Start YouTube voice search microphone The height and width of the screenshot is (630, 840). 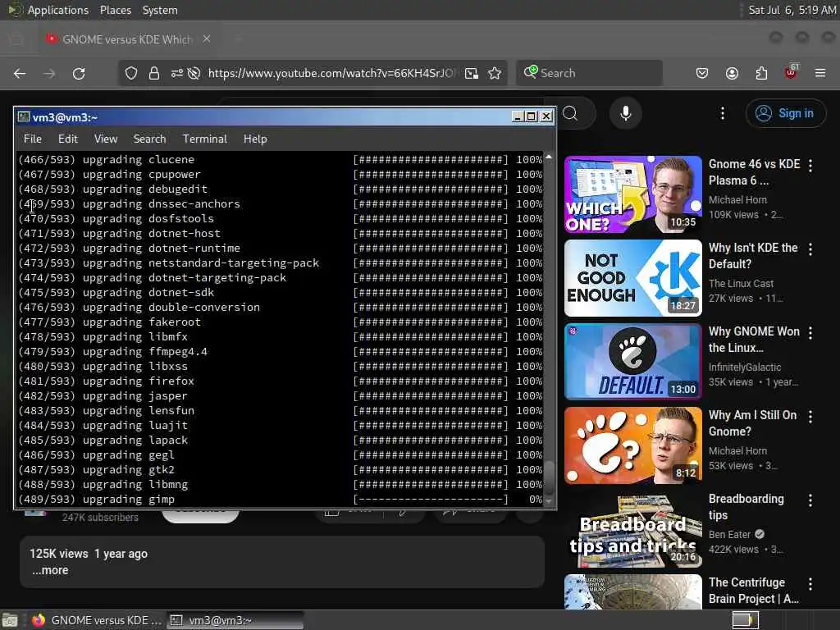click(x=625, y=113)
